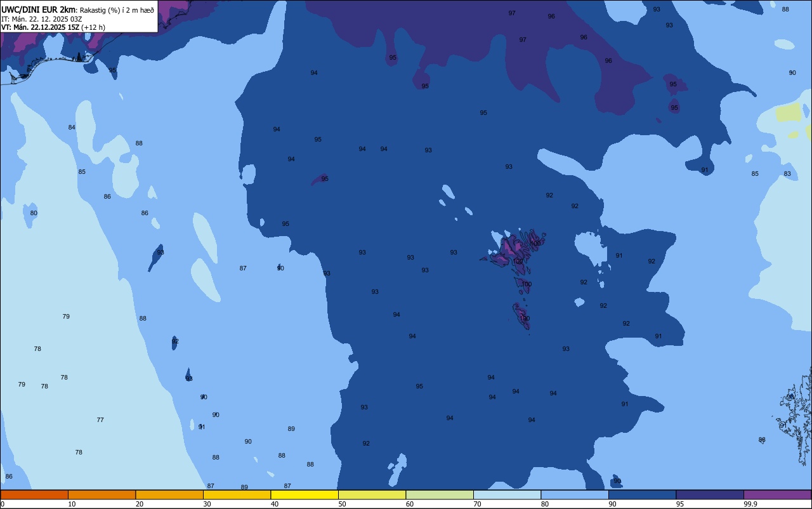Click the bright yellow 40–50 legend swatch
This screenshot has height=509, width=812.
coord(304,494)
